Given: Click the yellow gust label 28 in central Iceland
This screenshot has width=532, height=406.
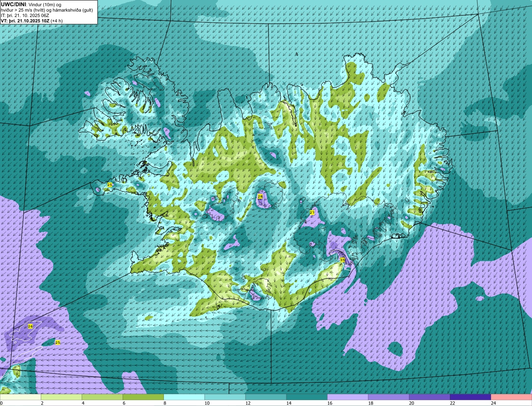Looking at the screenshot, I should click(260, 196).
